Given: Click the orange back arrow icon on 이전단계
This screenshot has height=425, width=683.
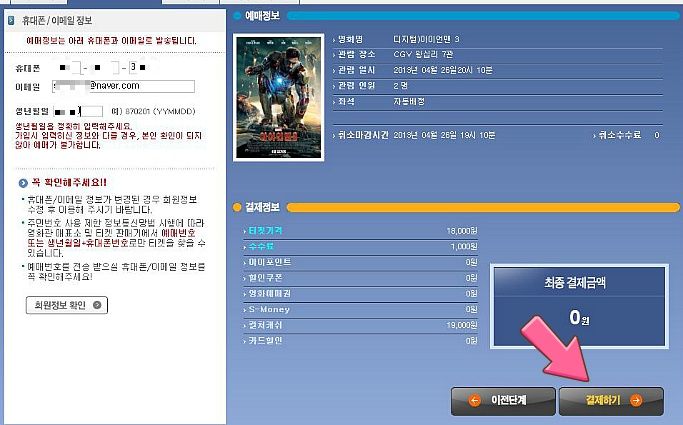Looking at the screenshot, I should point(474,400).
